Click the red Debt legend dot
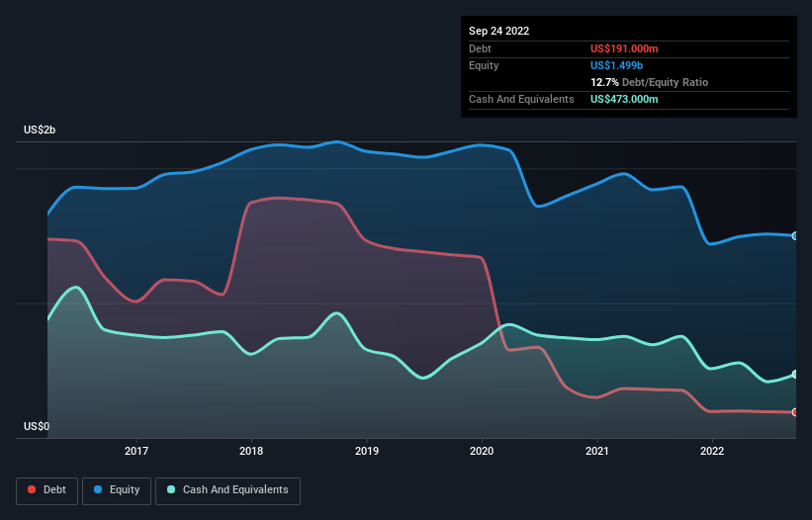812x520 pixels. (32, 489)
